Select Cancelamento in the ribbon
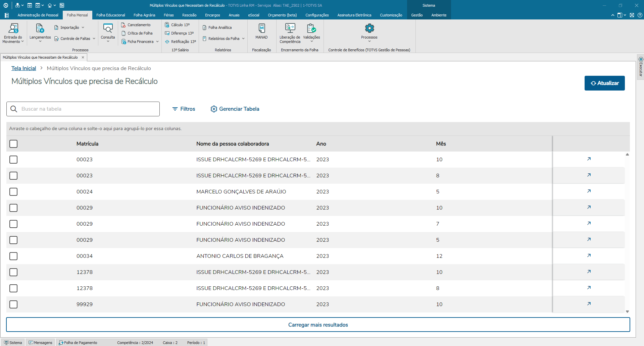This screenshot has height=346, width=644. [x=136, y=25]
